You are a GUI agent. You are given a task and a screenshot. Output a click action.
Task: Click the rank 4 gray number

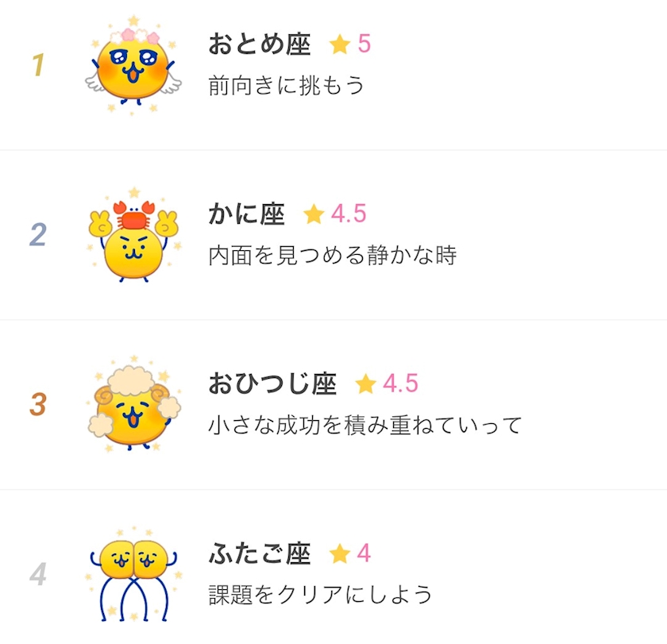[x=37, y=574]
